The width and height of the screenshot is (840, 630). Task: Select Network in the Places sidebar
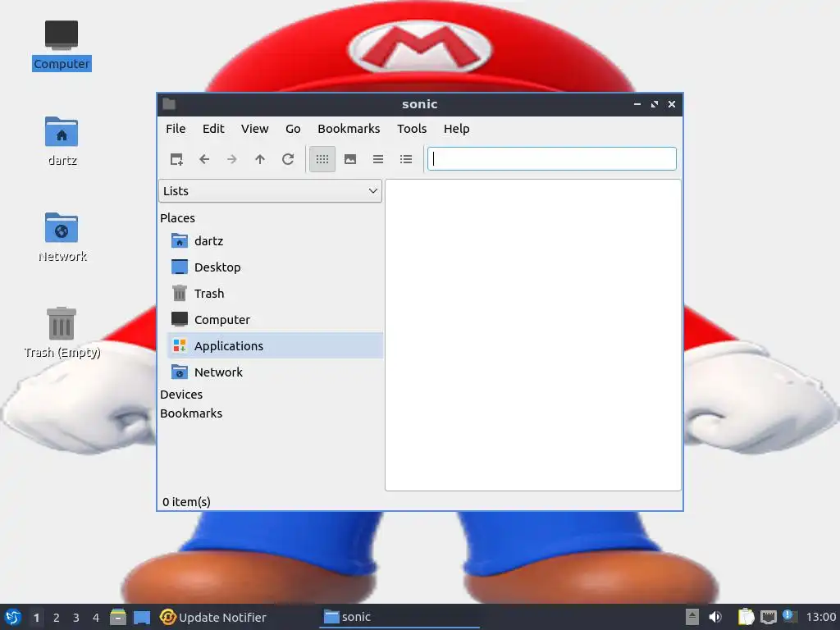point(275,372)
